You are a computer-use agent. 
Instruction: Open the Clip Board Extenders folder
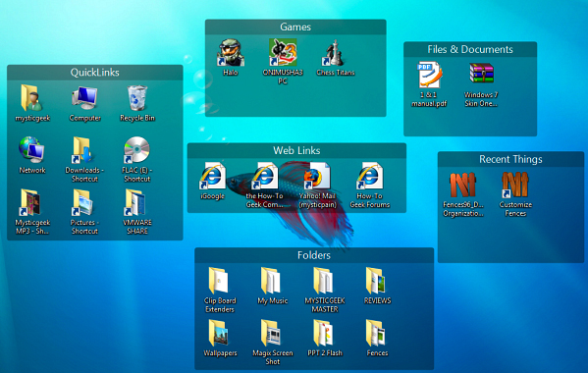point(219,281)
